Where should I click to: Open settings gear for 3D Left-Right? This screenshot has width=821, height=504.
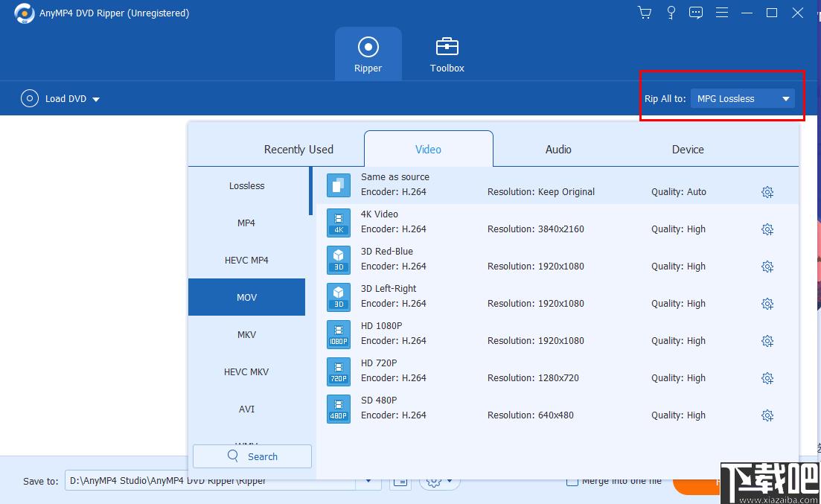click(x=767, y=304)
